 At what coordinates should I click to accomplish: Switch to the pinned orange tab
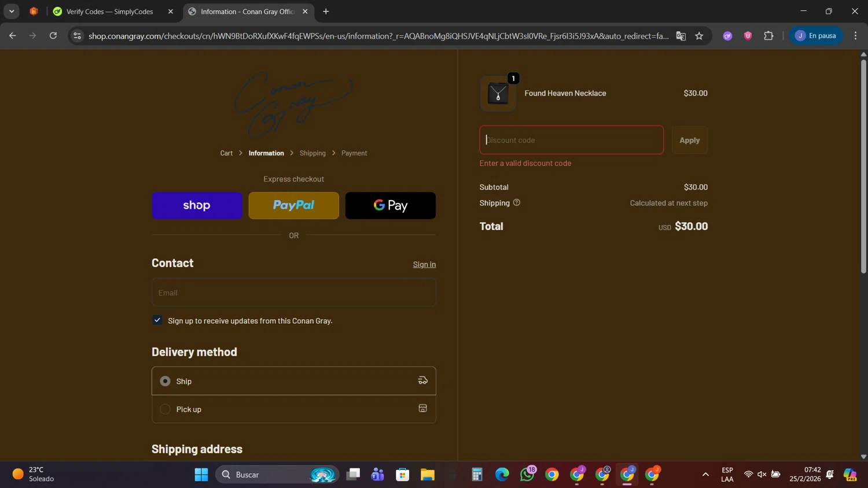[34, 12]
